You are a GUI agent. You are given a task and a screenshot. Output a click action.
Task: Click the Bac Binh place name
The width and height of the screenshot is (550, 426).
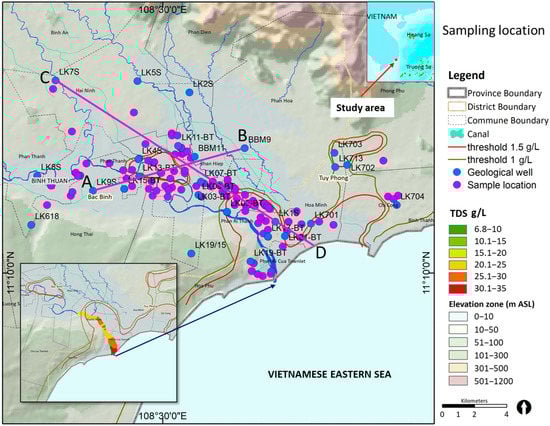pos(100,197)
